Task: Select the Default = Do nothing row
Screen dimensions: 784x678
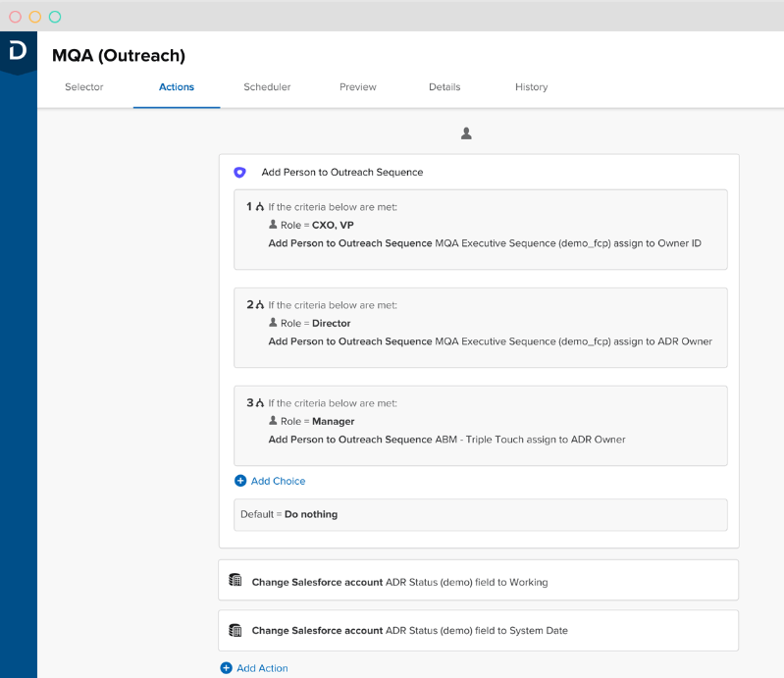Action: (481, 514)
